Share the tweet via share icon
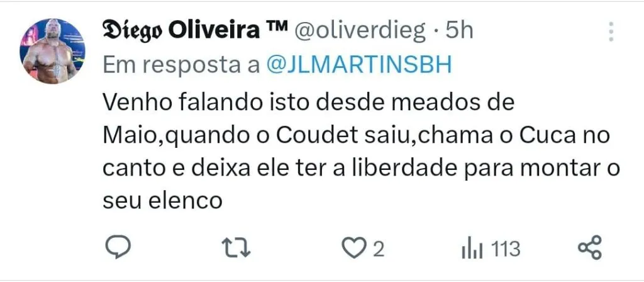This screenshot has height=282, width=644. [x=590, y=247]
